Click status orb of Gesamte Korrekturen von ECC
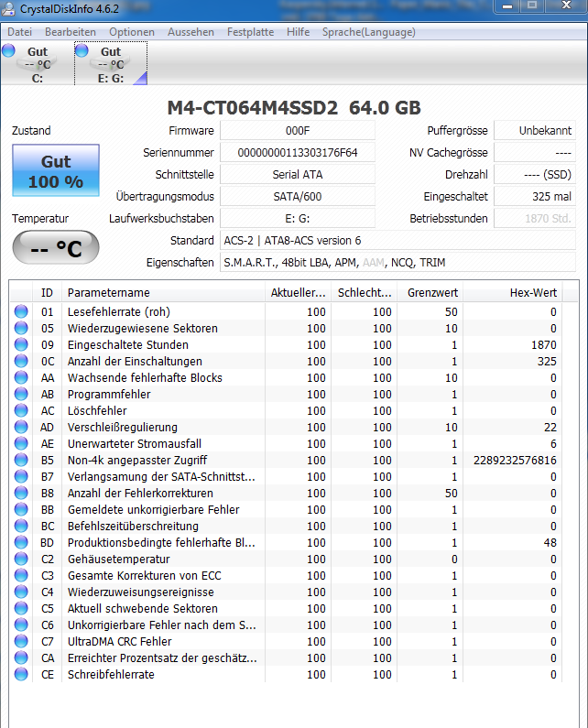This screenshot has width=588, height=728. click(x=21, y=575)
